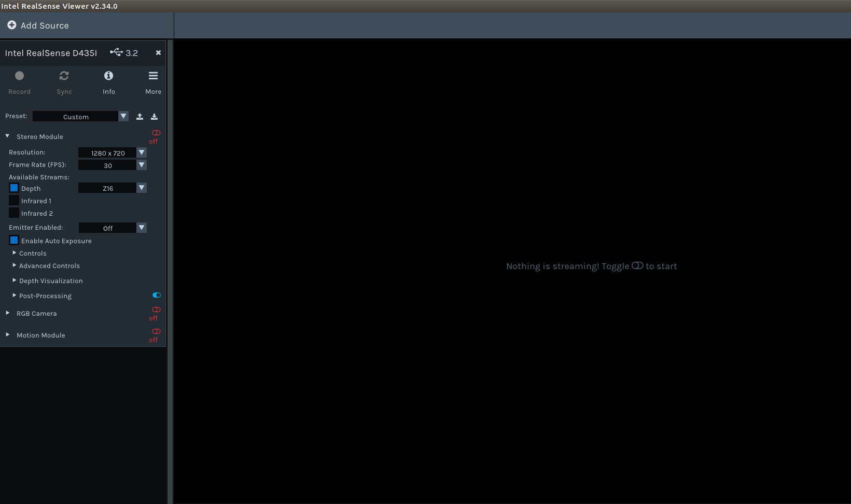
Task: Expand the Depth Visualization section
Action: tap(14, 280)
